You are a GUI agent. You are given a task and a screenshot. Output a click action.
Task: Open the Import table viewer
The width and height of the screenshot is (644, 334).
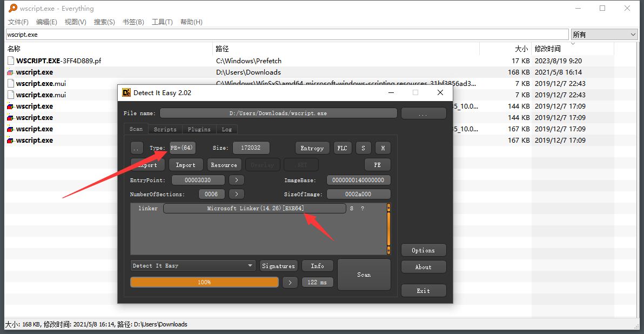186,164
